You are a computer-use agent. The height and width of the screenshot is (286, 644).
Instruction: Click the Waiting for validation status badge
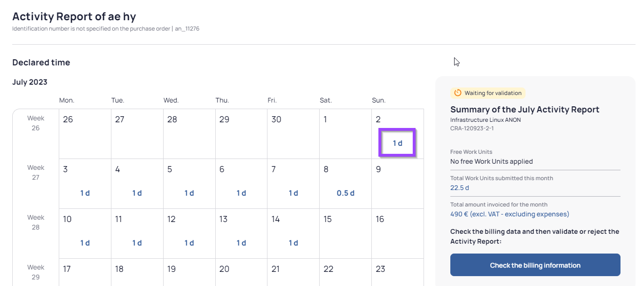pos(488,93)
